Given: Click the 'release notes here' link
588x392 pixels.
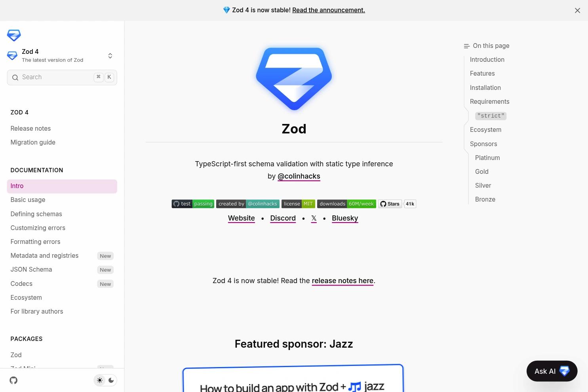Looking at the screenshot, I should [342, 280].
